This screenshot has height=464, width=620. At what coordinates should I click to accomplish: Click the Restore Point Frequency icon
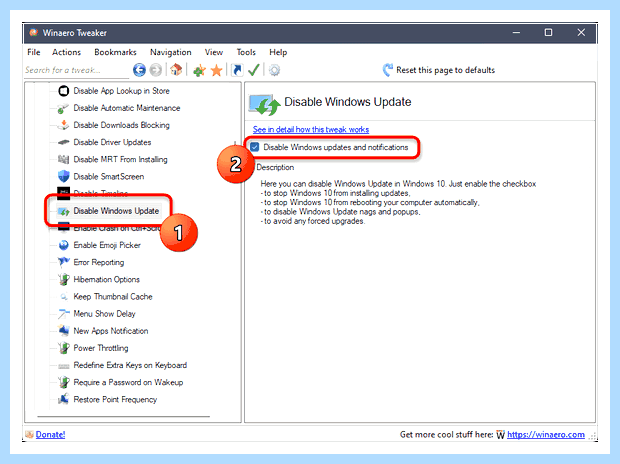64,400
